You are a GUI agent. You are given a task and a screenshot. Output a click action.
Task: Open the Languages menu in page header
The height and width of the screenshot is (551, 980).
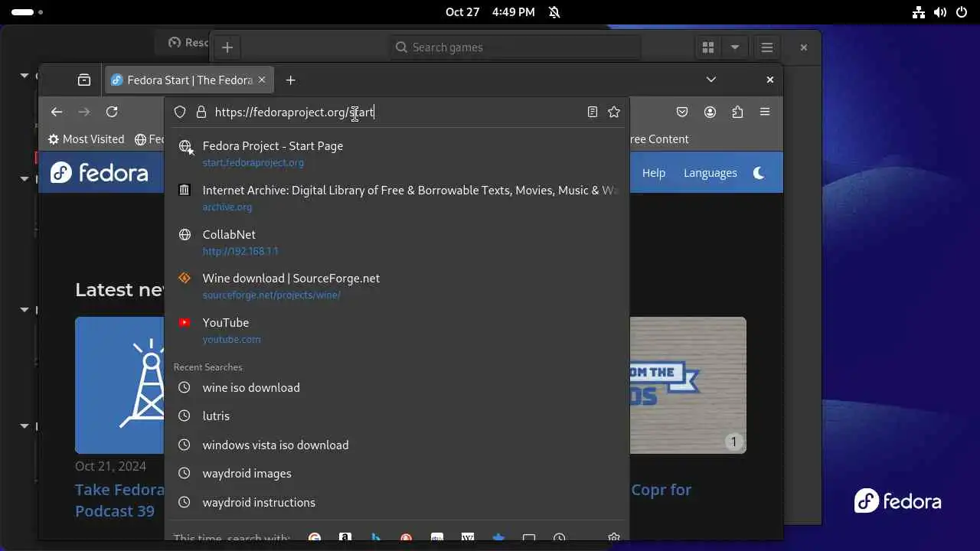[710, 173]
